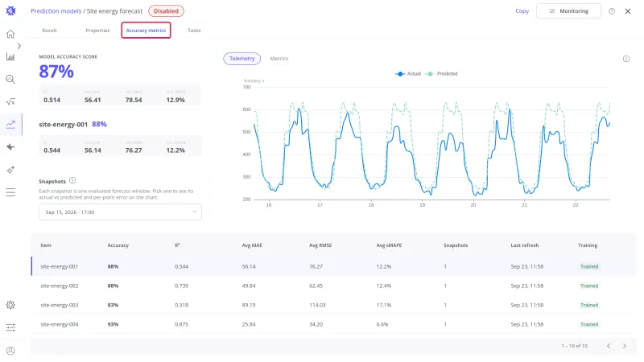Sort by the Training column header

(588, 245)
